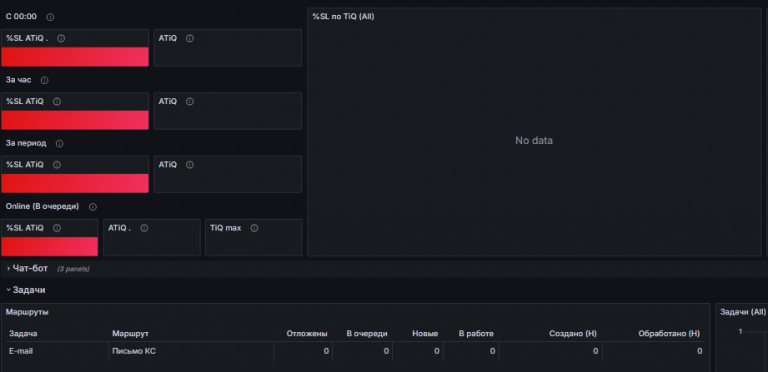Click "Создано (Н)" value 0 in E-mail row
The height and width of the screenshot is (372, 768).
[x=596, y=351]
